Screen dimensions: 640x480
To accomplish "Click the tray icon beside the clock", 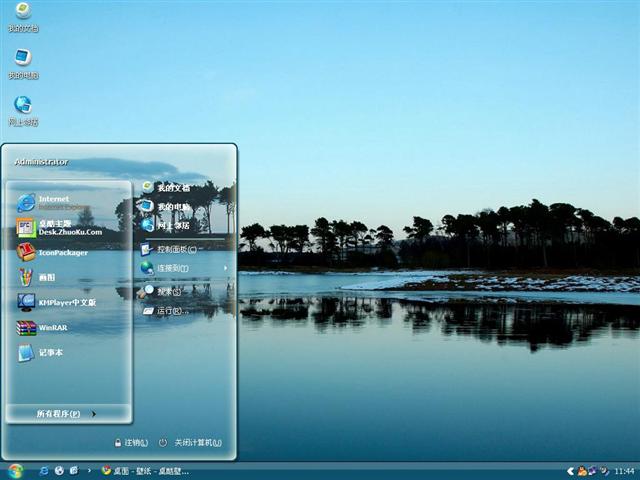I will pyautogui.click(x=604, y=471).
